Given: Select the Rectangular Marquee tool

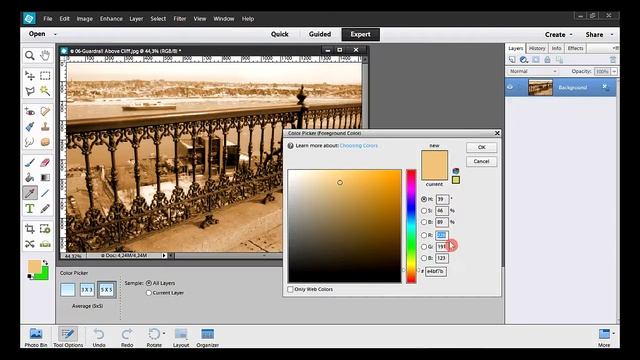Looking at the screenshot, I should coord(45,76).
